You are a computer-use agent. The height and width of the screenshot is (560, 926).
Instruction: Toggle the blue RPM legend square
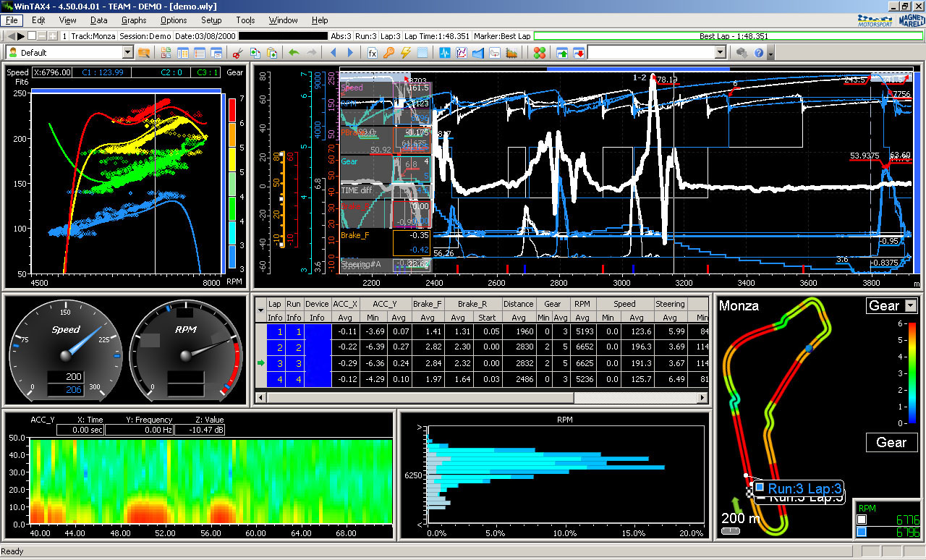tap(861, 533)
